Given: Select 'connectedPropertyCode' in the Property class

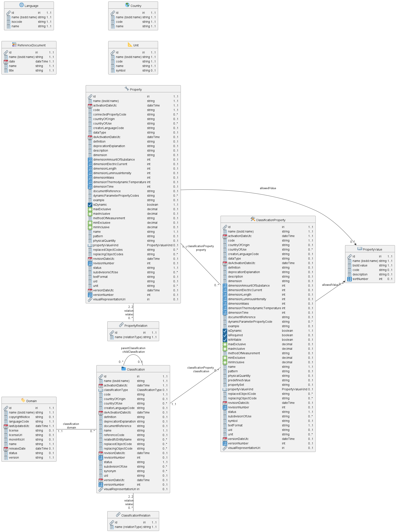Looking at the screenshot, I should [110, 115].
